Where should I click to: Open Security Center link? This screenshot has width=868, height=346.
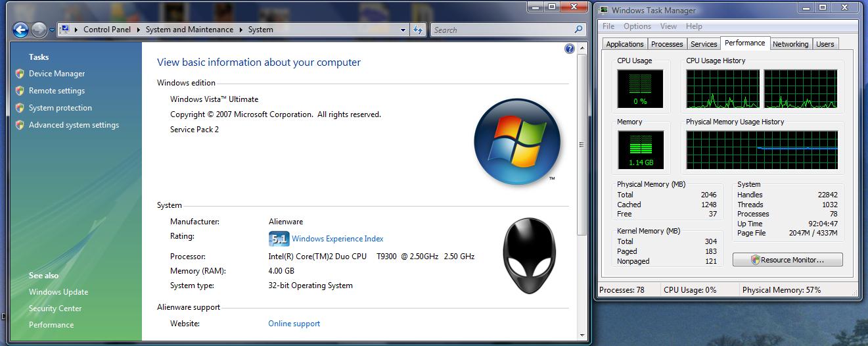(x=55, y=309)
